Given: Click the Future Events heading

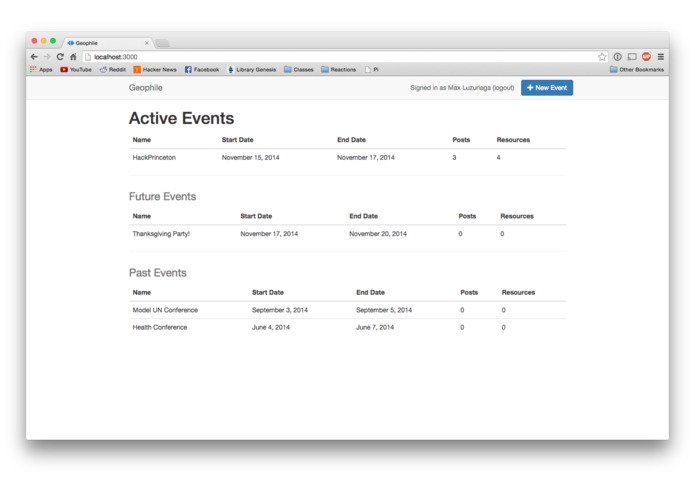Looking at the screenshot, I should tap(162, 196).
